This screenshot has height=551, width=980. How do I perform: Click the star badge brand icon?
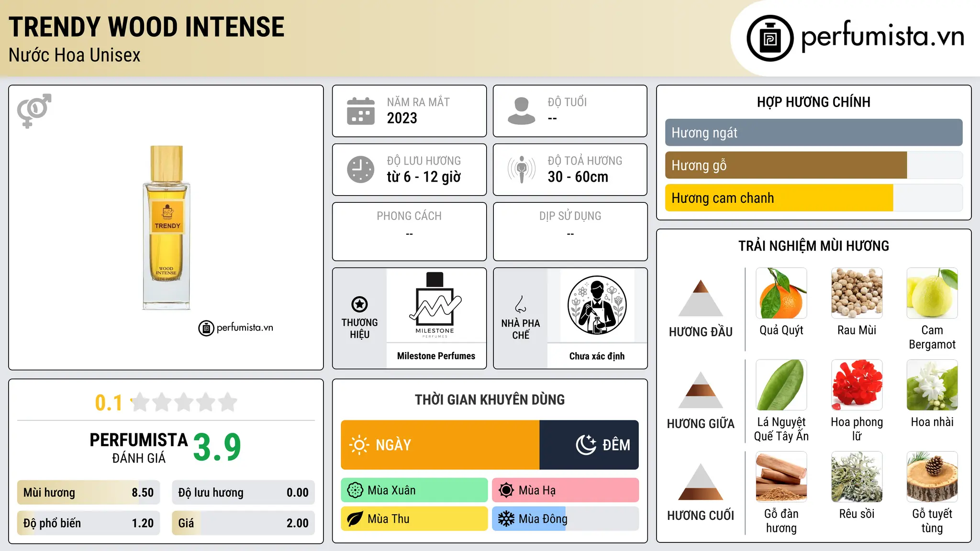point(360,304)
